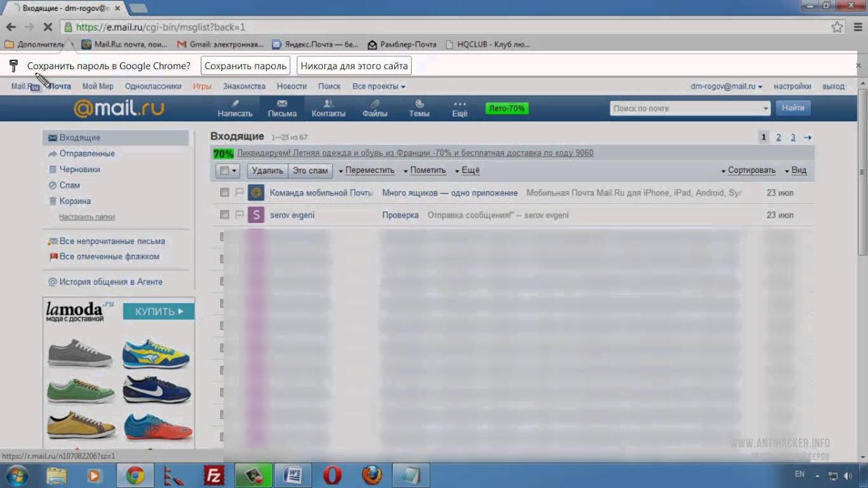Click flag icon for serov evgeni message
The image size is (868, 488).
tap(239, 215)
